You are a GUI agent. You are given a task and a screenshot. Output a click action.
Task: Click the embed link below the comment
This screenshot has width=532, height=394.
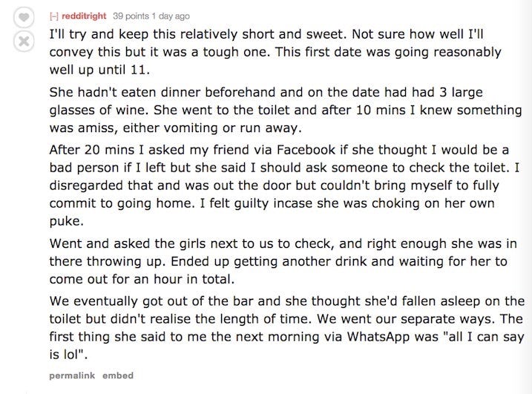[117, 376]
